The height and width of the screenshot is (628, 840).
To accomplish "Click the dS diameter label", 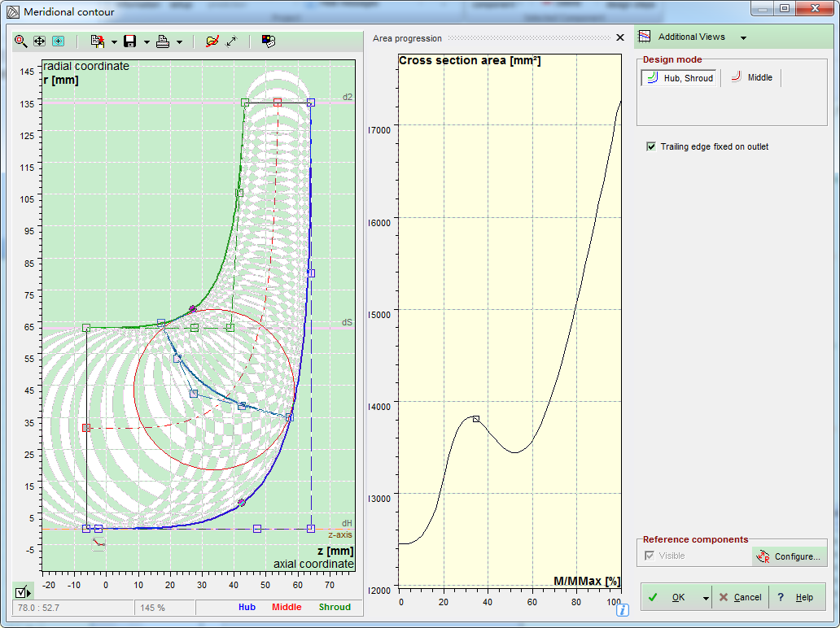I will pos(347,322).
